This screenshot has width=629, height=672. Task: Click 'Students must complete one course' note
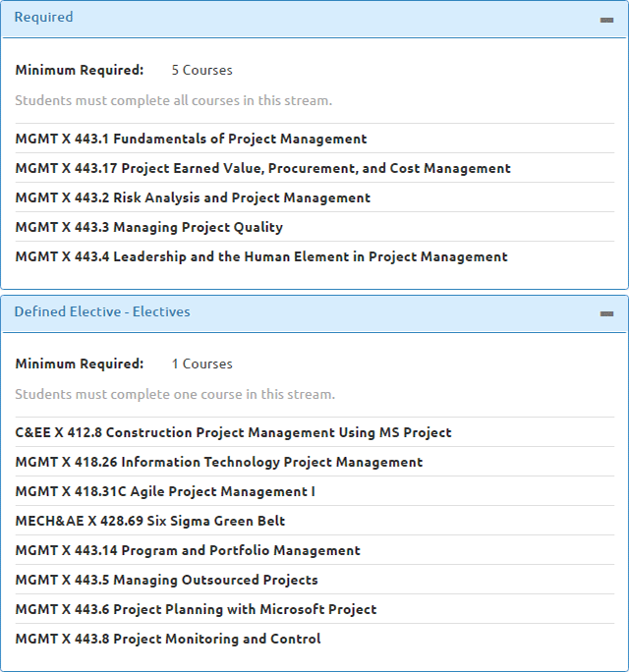pos(175,394)
